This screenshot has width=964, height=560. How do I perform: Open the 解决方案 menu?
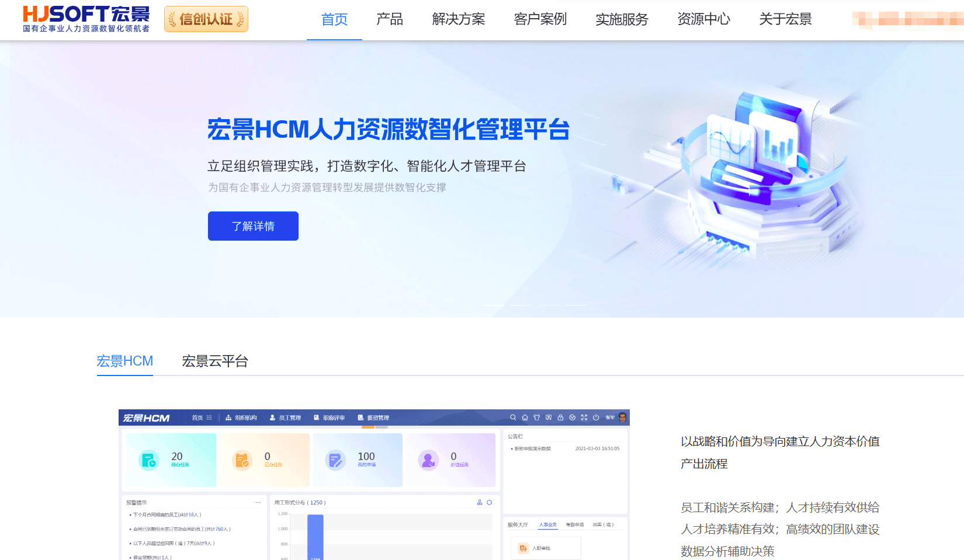[x=459, y=19]
